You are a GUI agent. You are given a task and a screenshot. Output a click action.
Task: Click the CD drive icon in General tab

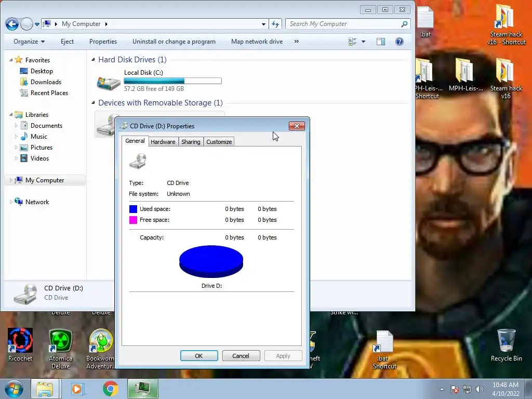click(x=138, y=161)
